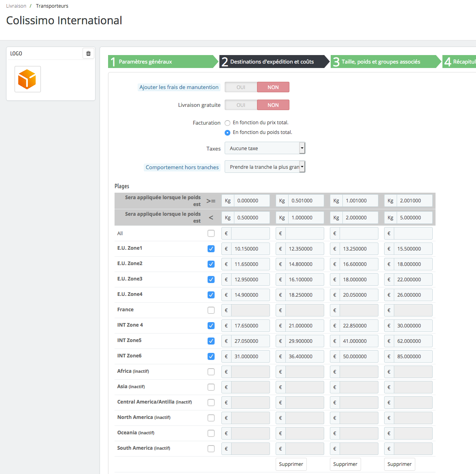Click the All row first price field
Screen dimensions: 476x474
[251, 234]
